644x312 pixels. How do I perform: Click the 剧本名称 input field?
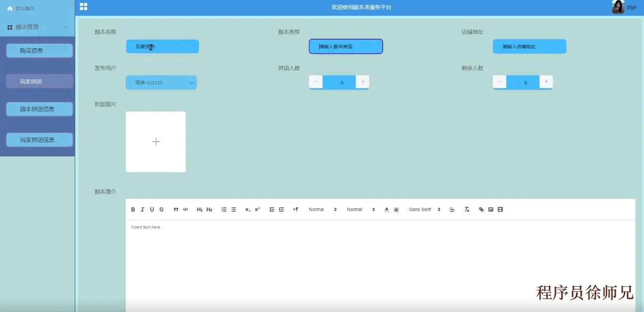[x=162, y=46]
